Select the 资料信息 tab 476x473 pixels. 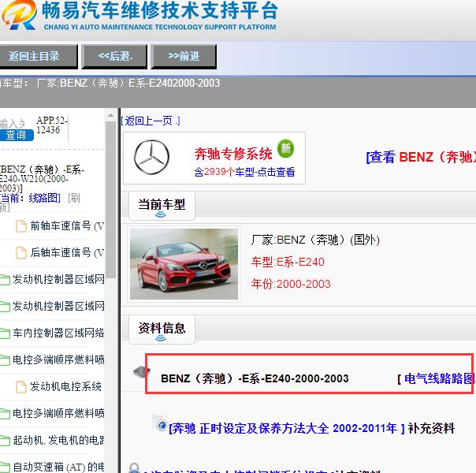pyautogui.click(x=162, y=329)
